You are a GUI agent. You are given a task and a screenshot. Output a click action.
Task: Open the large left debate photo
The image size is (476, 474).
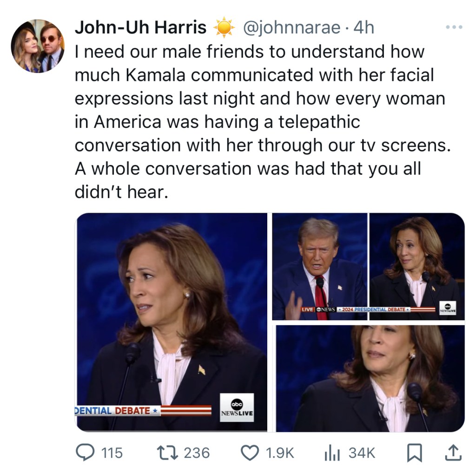(x=172, y=322)
